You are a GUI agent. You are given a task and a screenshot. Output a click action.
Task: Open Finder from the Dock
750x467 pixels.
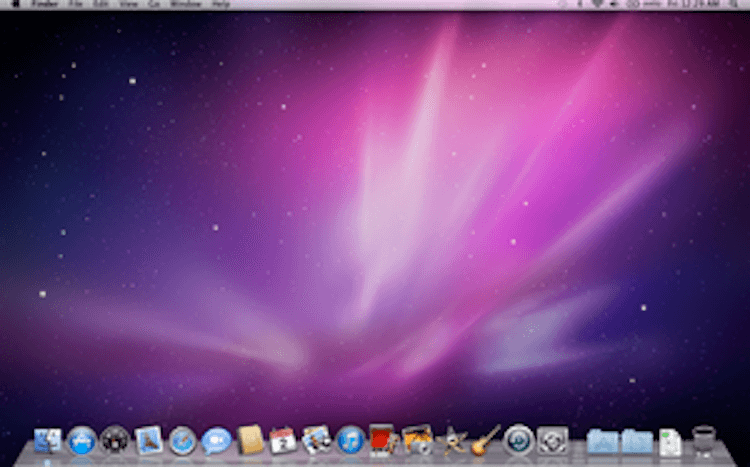pyautogui.click(x=48, y=440)
